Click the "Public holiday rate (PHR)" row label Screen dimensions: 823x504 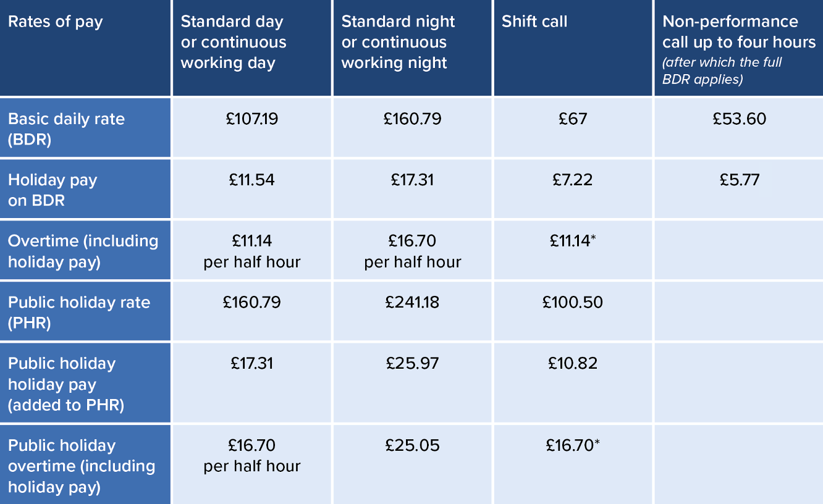(85, 311)
